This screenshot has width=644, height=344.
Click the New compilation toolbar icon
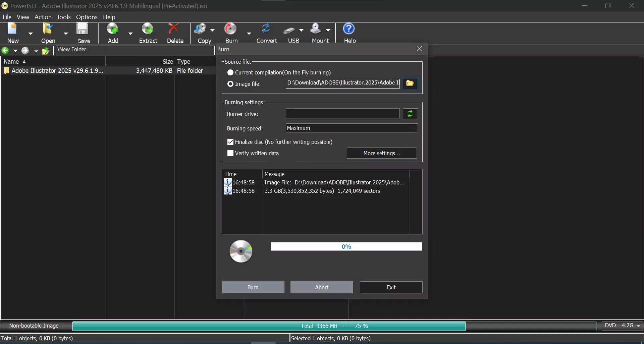click(x=13, y=30)
